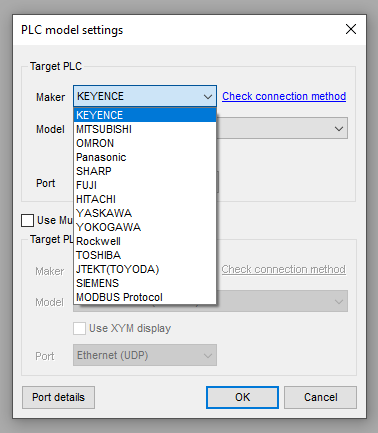Pick TOSHIBA from the maker options

[145, 255]
